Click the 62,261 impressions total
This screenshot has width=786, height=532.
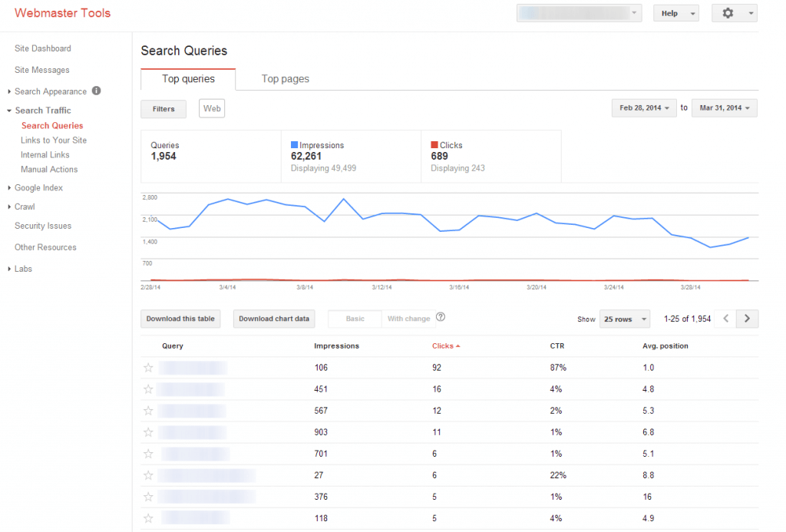pyautogui.click(x=305, y=157)
